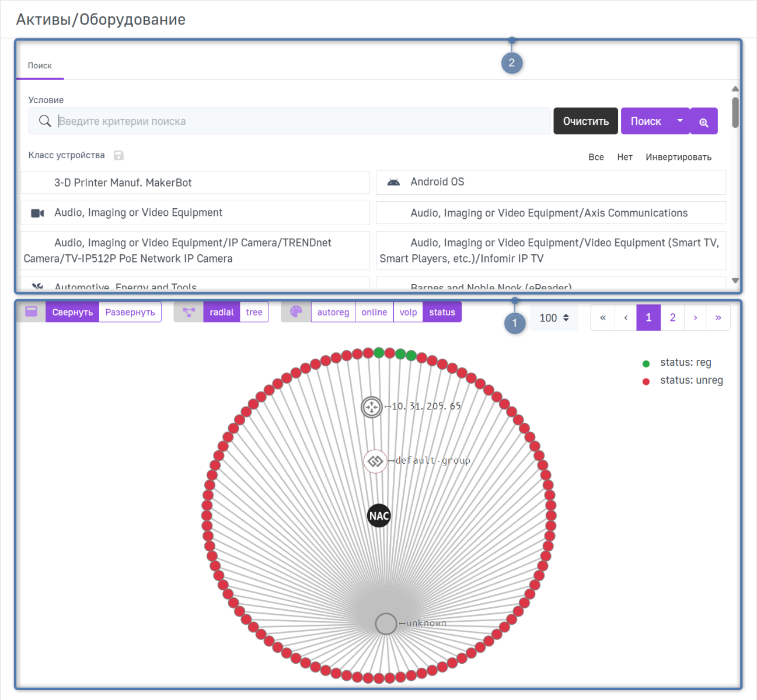Click the save icon beside Класс устройства
757x700 pixels.
click(x=118, y=155)
